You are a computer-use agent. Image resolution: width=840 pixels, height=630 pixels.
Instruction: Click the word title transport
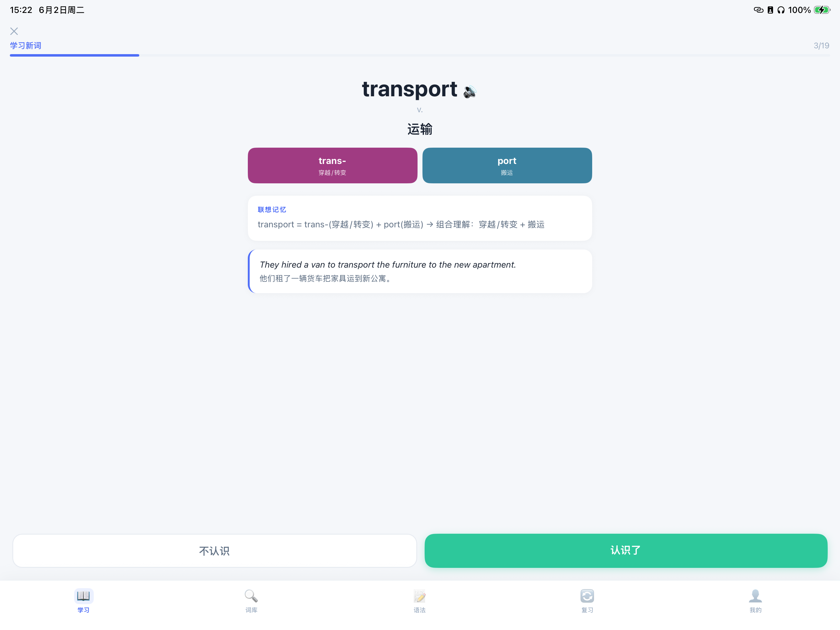pos(409,90)
